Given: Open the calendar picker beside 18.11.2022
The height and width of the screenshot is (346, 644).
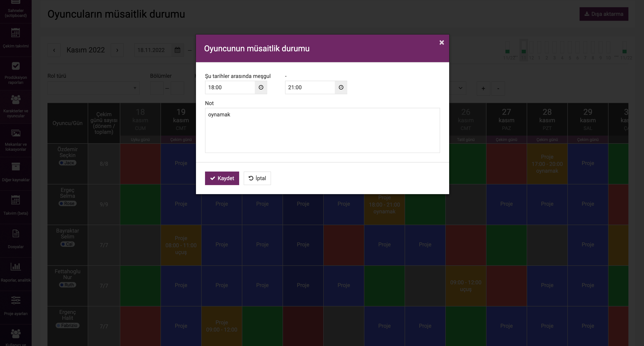Looking at the screenshot, I should [177, 50].
